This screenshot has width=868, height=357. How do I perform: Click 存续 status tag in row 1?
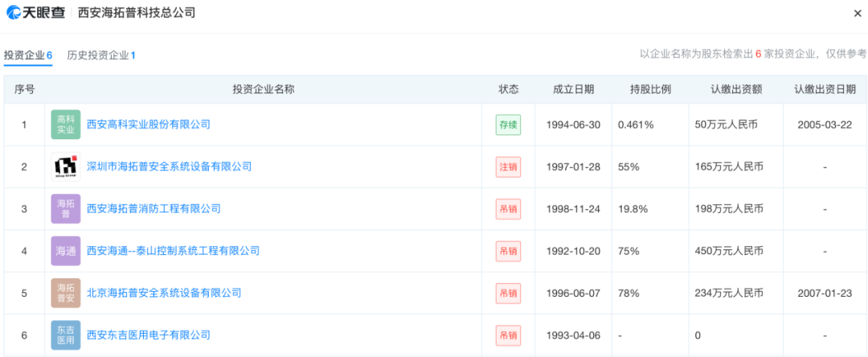click(508, 125)
